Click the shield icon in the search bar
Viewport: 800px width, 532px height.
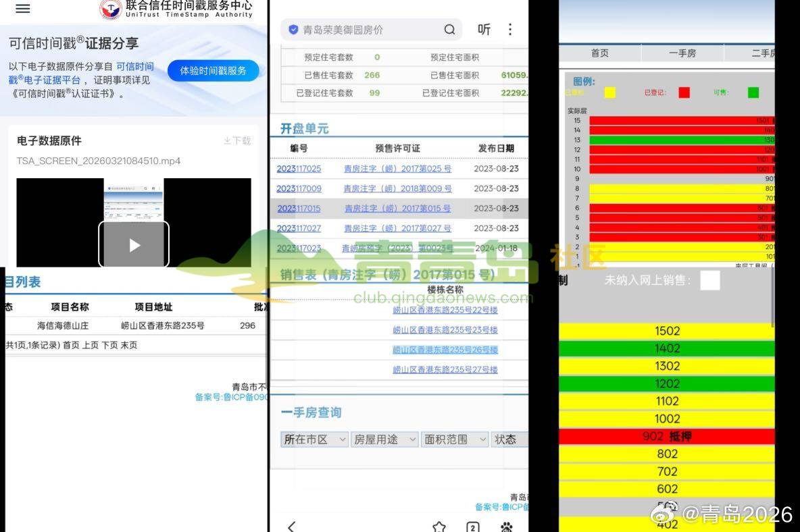pos(293,30)
